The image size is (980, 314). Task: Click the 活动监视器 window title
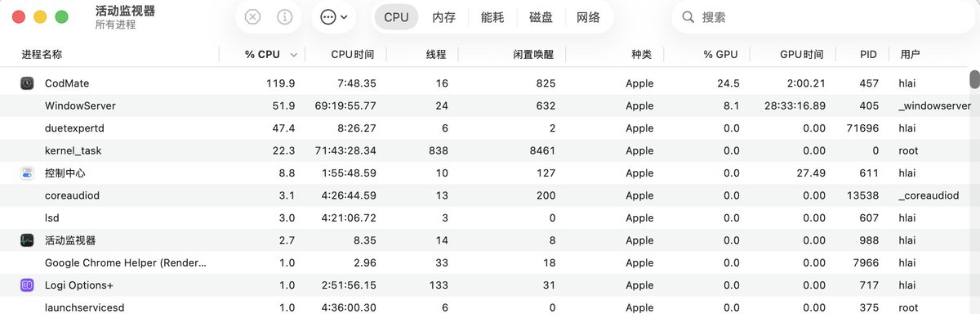pos(125,11)
